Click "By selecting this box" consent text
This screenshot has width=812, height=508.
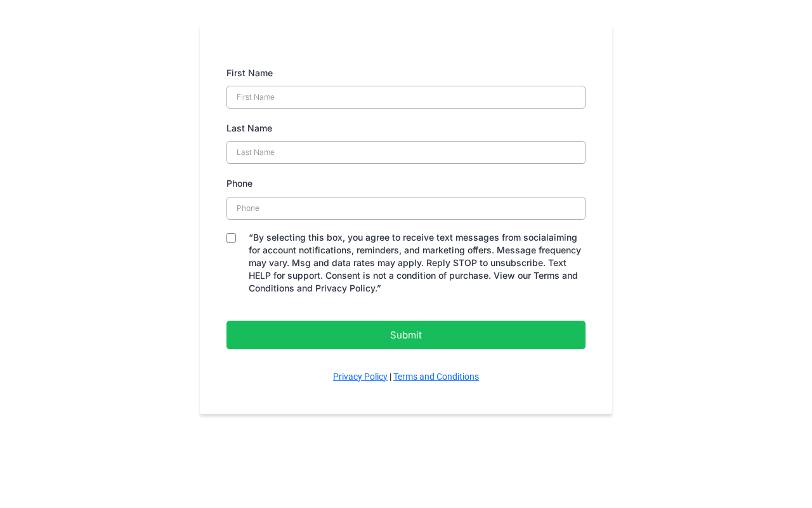click(298, 237)
